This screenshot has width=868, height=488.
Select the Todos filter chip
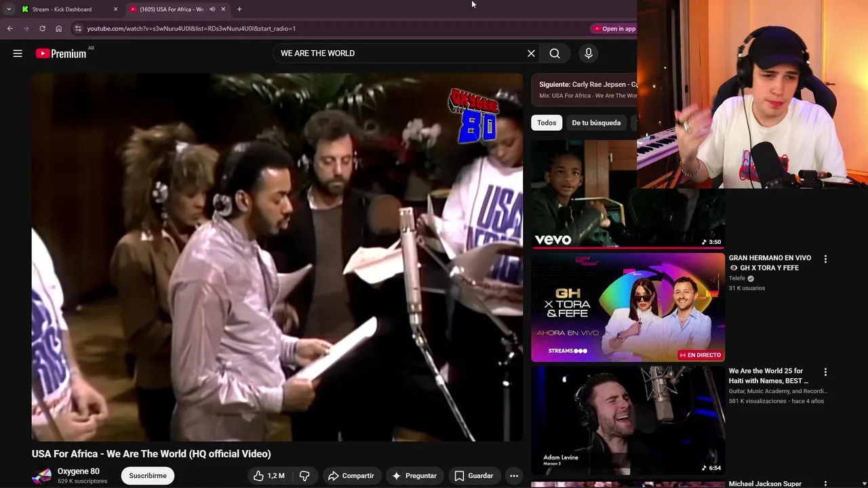point(547,123)
